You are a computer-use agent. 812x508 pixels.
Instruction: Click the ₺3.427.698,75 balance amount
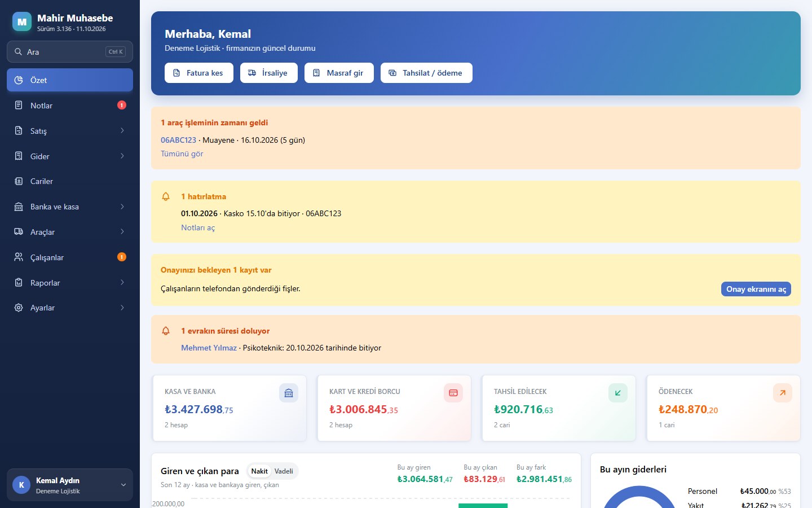(x=199, y=409)
